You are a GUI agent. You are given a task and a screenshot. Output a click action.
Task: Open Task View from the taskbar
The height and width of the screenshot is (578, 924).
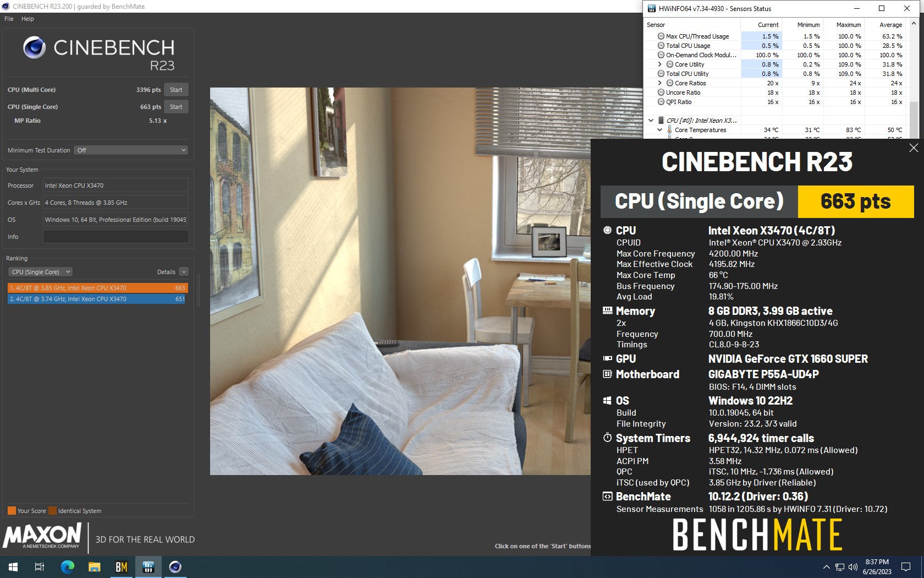click(40, 567)
